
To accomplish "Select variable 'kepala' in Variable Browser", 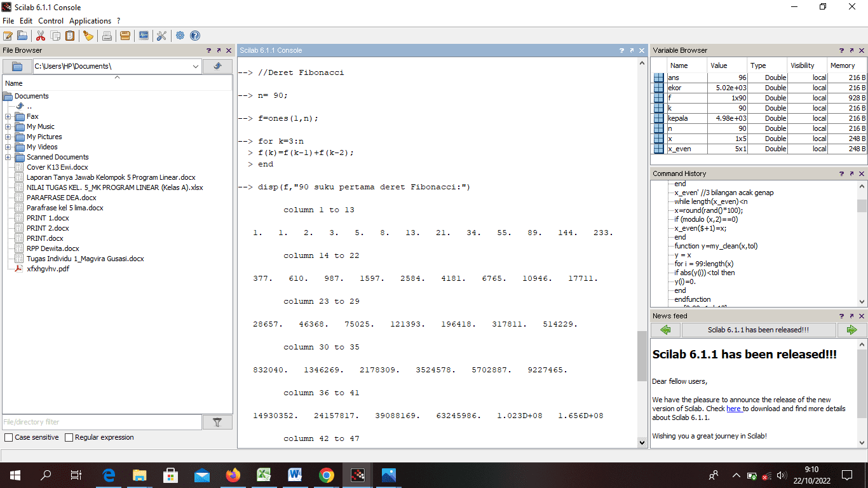I will [x=759, y=118].
